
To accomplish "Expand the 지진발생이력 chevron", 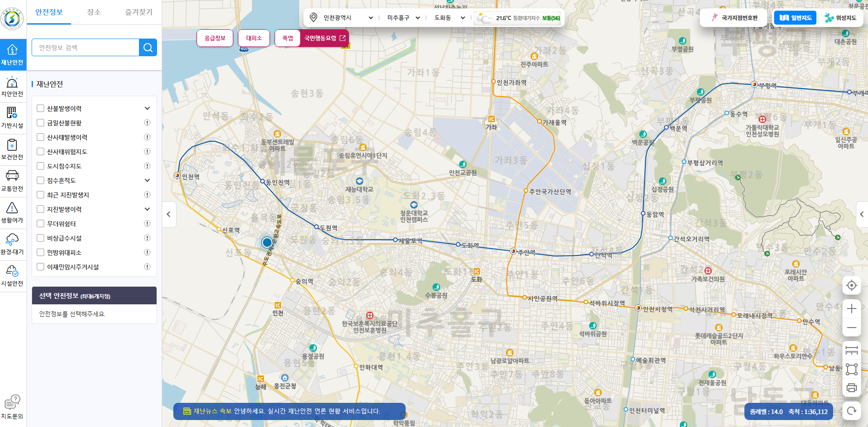I will 147,209.
